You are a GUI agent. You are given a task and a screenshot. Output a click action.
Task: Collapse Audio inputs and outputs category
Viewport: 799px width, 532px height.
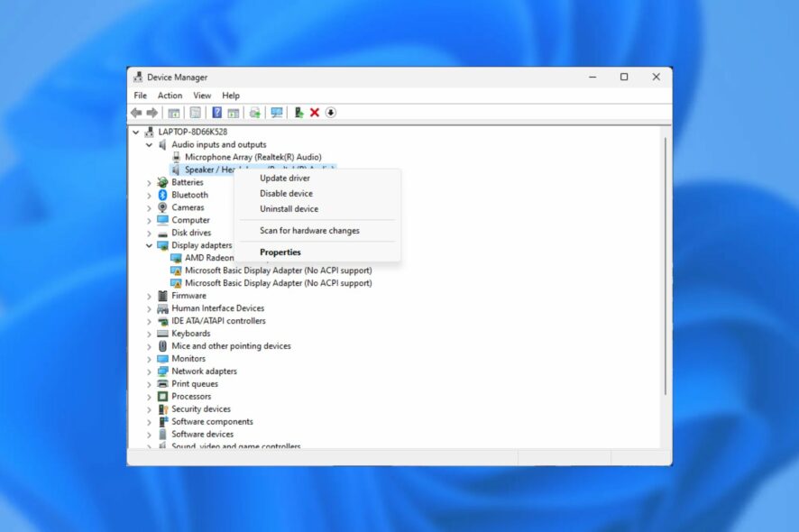click(149, 144)
